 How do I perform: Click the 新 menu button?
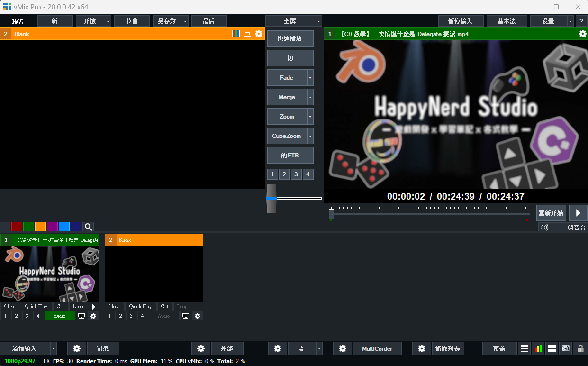[x=55, y=21]
